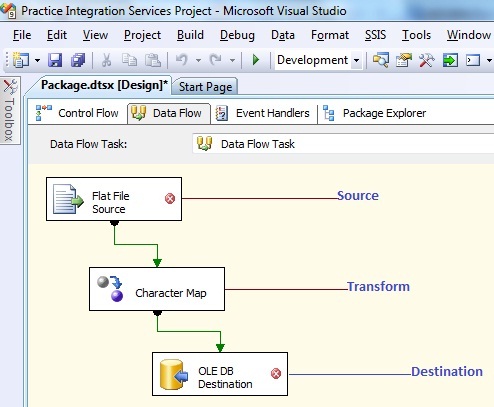Open the Debug menu
The image size is (494, 407).
pos(237,35)
